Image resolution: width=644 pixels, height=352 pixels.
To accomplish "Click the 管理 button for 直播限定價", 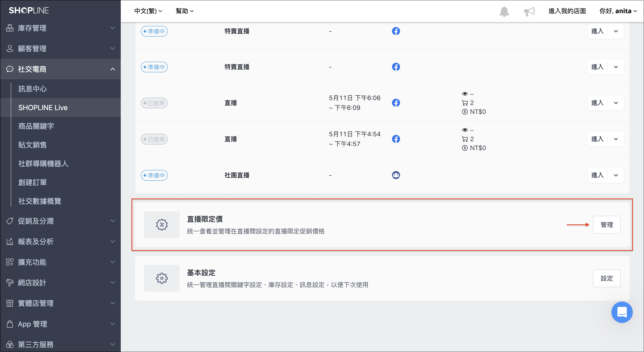I will [x=607, y=225].
